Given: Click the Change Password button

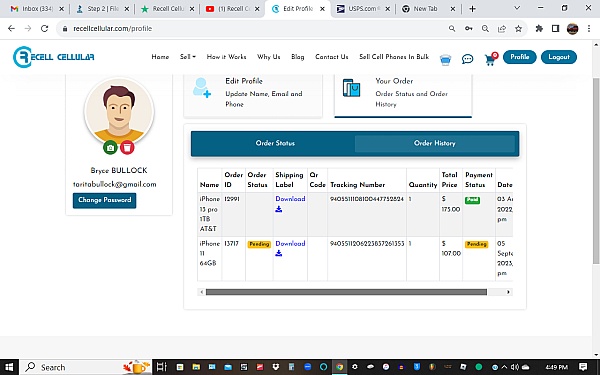Looking at the screenshot, I should coord(104,200).
